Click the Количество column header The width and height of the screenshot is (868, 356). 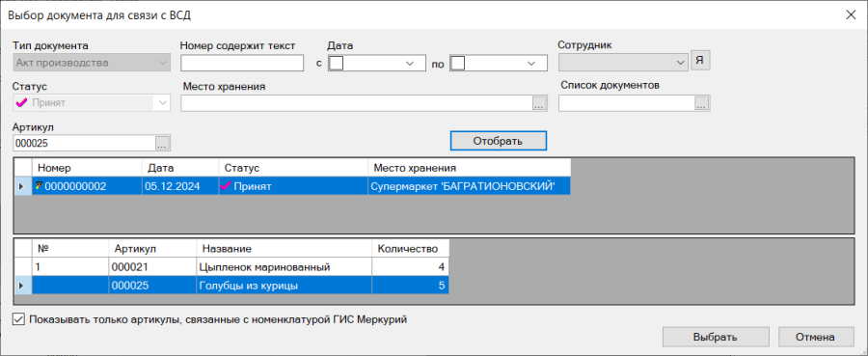pos(410,249)
